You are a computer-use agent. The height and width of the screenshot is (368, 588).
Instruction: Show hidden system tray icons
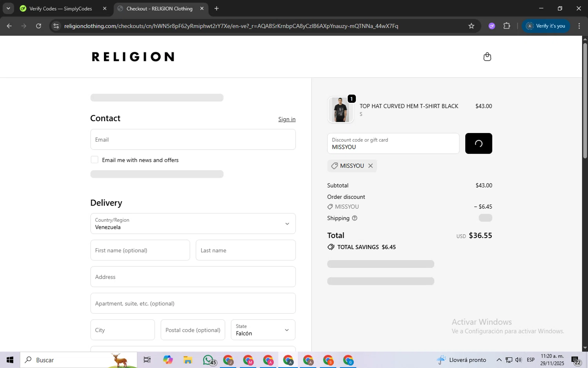pyautogui.click(x=499, y=360)
